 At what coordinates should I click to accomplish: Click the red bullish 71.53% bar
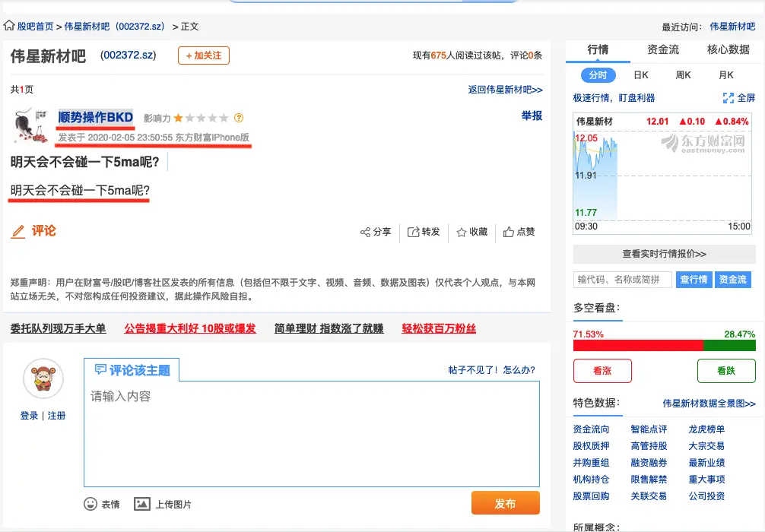(x=638, y=346)
